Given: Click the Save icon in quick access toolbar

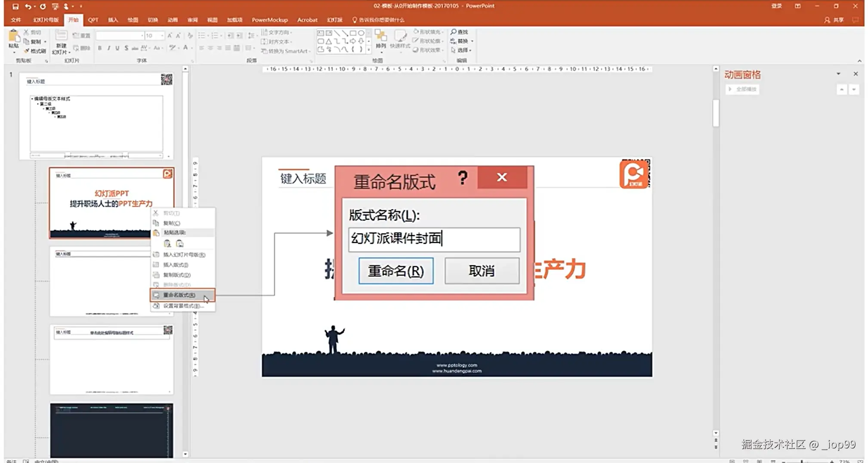Looking at the screenshot, I should (15, 6).
